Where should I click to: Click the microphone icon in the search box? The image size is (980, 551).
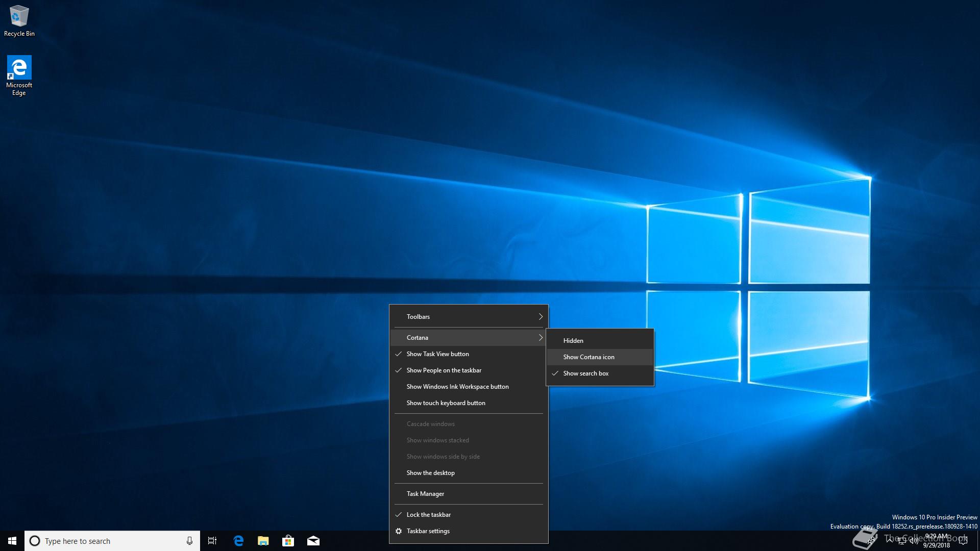189,541
